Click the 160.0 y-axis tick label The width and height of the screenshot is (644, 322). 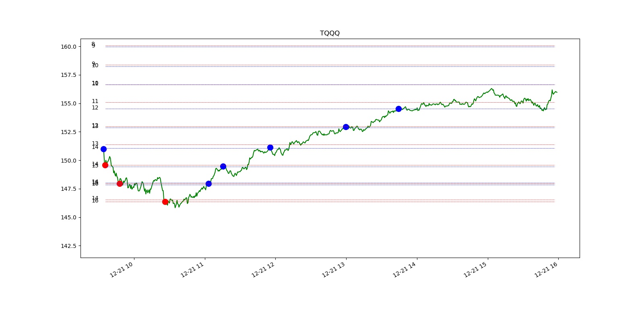click(68, 47)
